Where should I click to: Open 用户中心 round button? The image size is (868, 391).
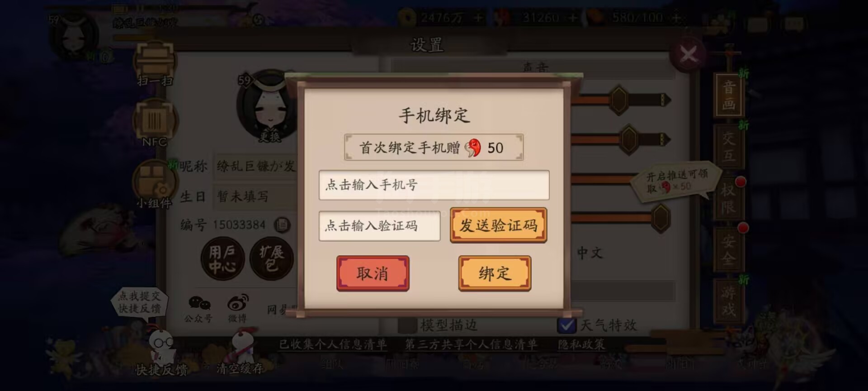222,258
